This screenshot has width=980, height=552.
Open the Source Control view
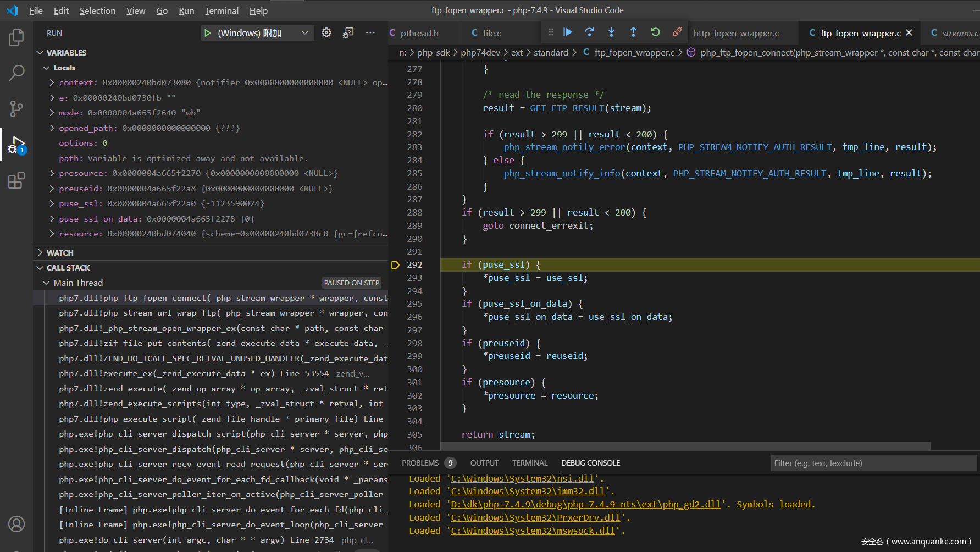pos(16,108)
